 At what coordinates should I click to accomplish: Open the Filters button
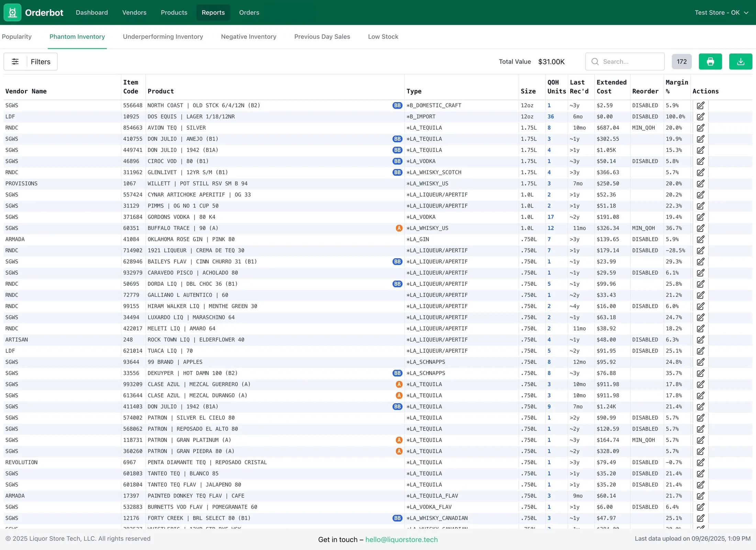pyautogui.click(x=31, y=61)
